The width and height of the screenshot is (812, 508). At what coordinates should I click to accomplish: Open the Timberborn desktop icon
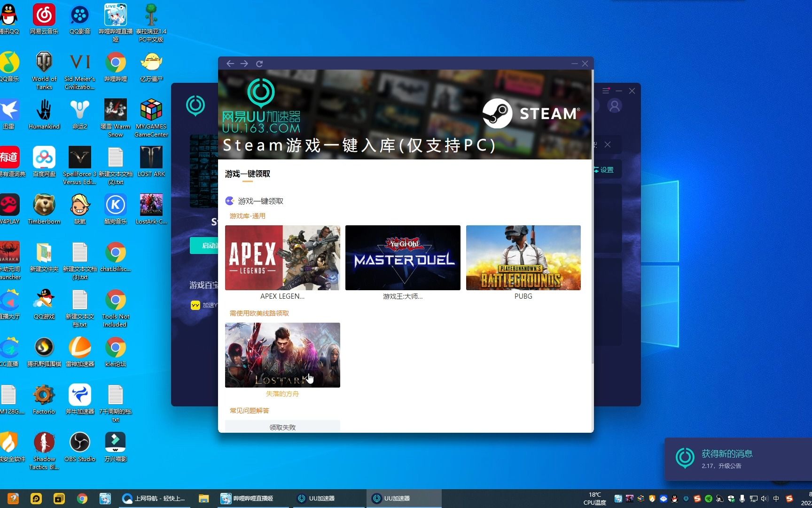[44, 210]
